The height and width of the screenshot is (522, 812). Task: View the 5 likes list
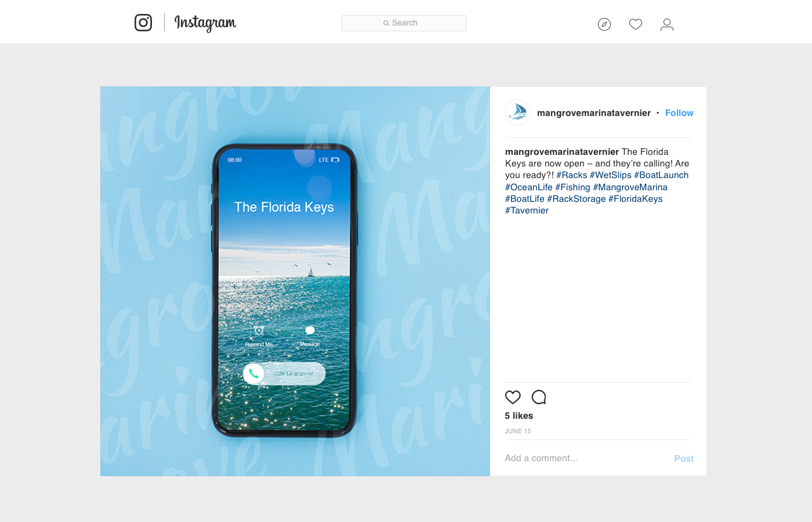click(519, 416)
